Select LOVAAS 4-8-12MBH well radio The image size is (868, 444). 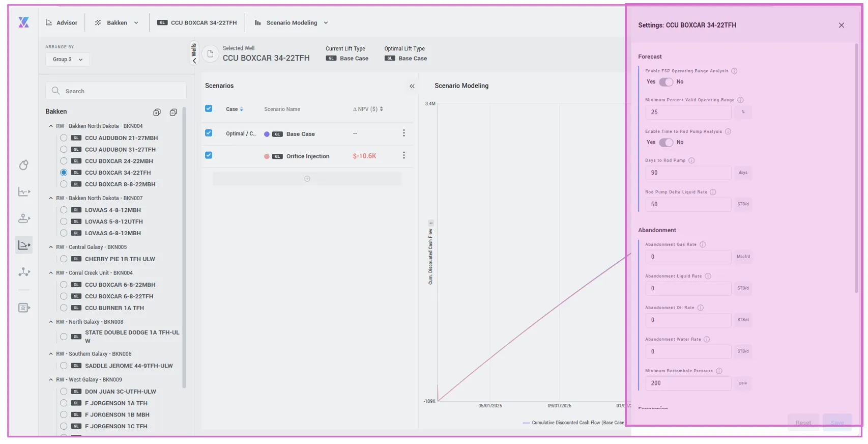click(x=64, y=210)
